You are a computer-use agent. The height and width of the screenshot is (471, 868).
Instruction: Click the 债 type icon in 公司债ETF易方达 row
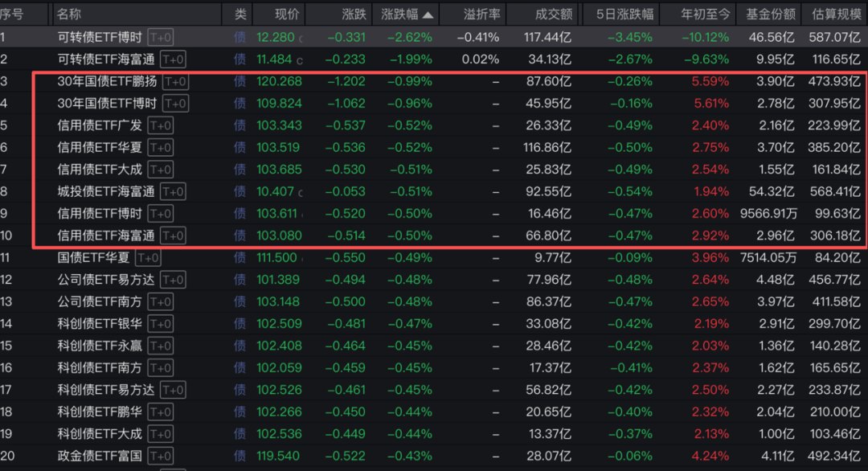pos(240,280)
